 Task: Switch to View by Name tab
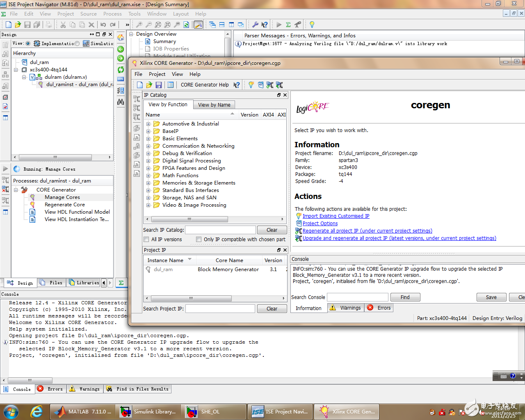(214, 105)
